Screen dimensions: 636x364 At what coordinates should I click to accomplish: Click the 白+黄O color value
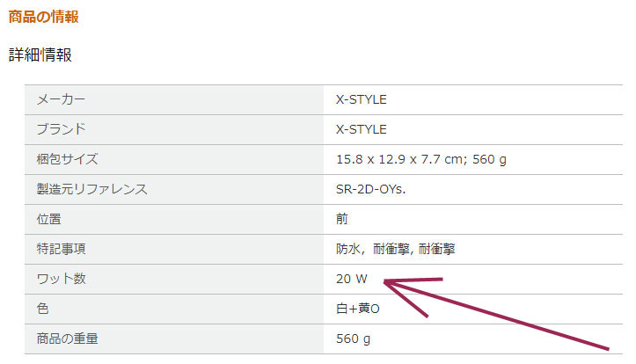(x=358, y=309)
